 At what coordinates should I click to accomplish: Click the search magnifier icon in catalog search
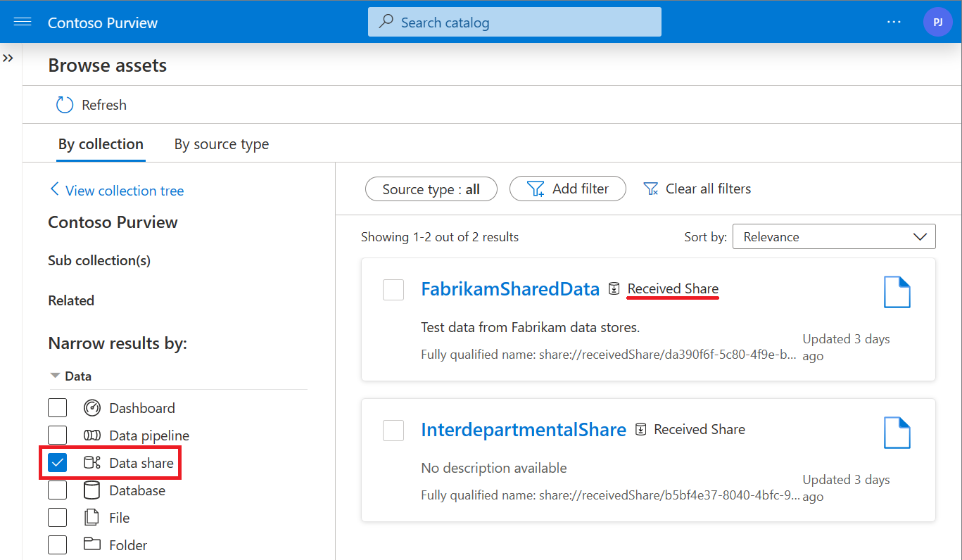384,22
